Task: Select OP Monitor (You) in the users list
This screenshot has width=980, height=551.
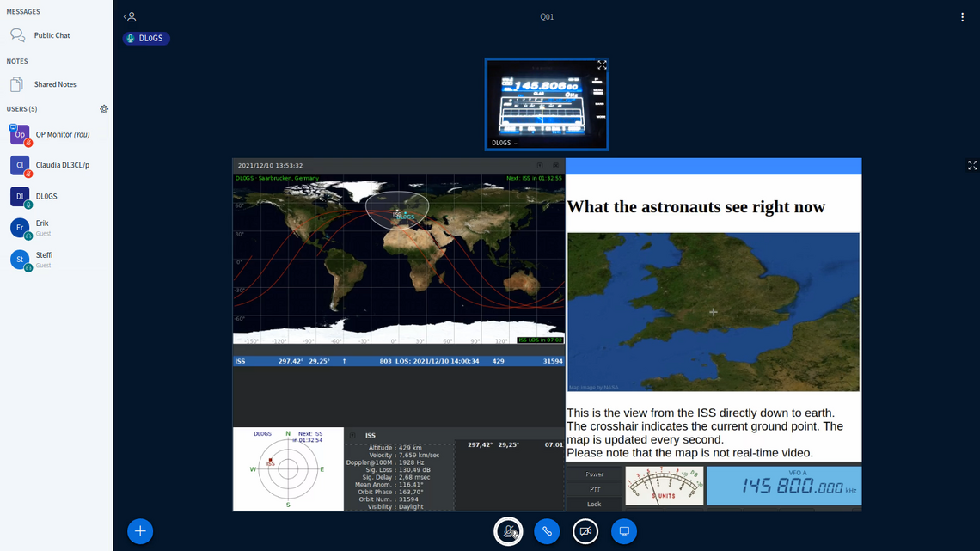Action: (56, 134)
